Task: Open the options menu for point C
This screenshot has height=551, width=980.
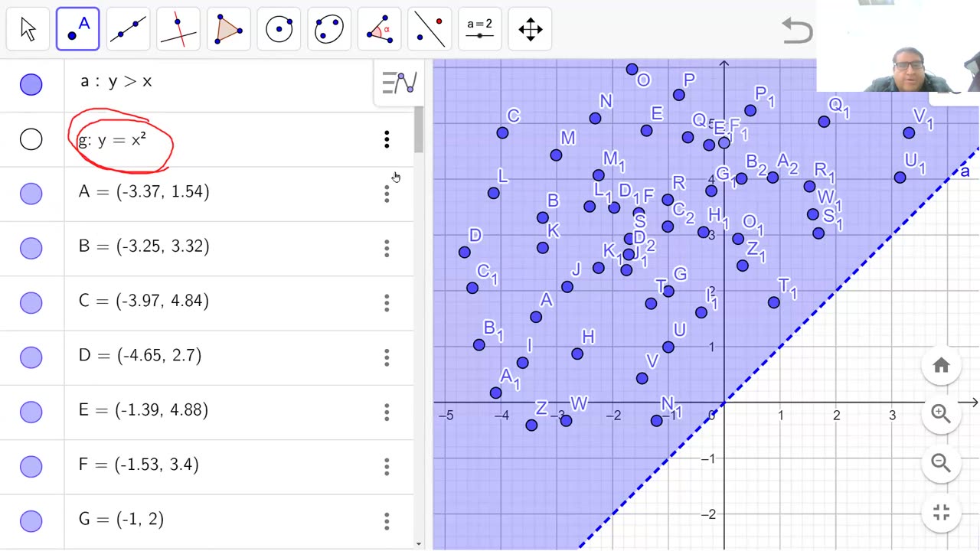Action: (x=387, y=303)
